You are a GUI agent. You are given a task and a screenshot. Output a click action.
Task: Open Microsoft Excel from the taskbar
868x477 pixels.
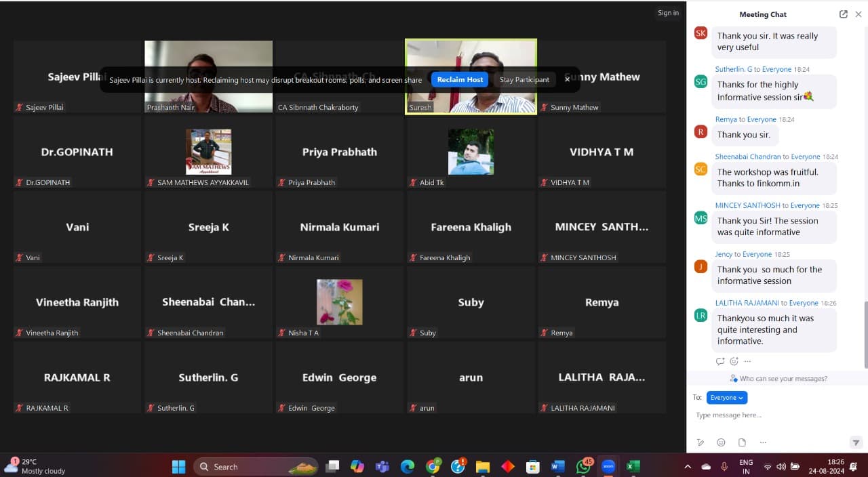click(633, 466)
